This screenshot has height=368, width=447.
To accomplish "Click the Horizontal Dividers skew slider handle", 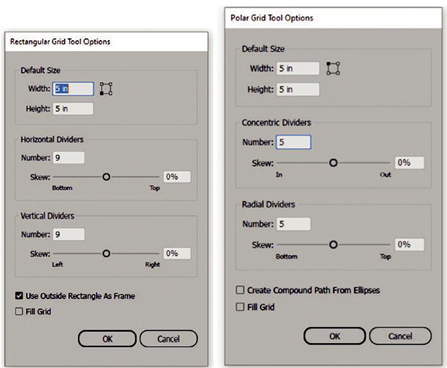I will point(106,177).
